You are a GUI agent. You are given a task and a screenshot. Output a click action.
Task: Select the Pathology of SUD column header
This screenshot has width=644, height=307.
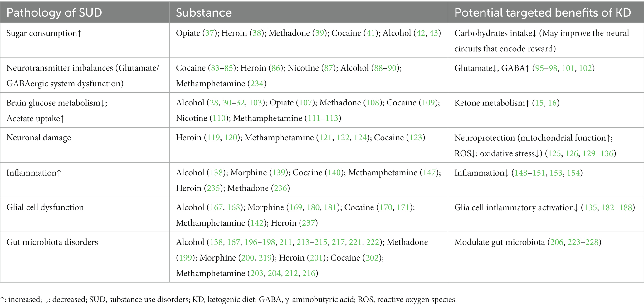[x=54, y=13]
